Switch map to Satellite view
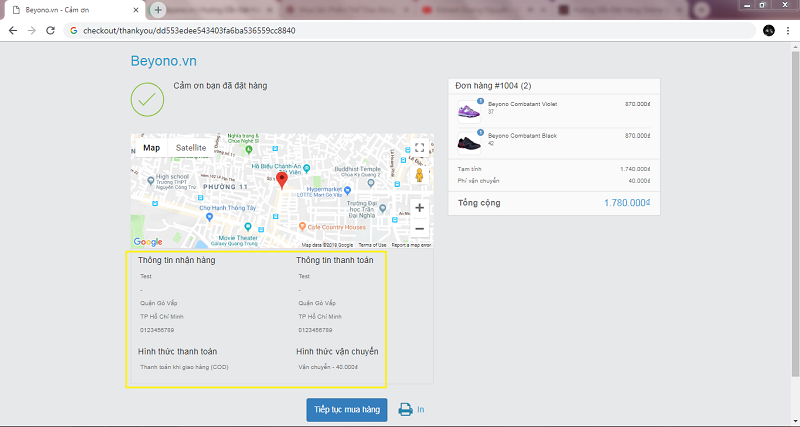This screenshot has width=800, height=427. click(x=191, y=148)
